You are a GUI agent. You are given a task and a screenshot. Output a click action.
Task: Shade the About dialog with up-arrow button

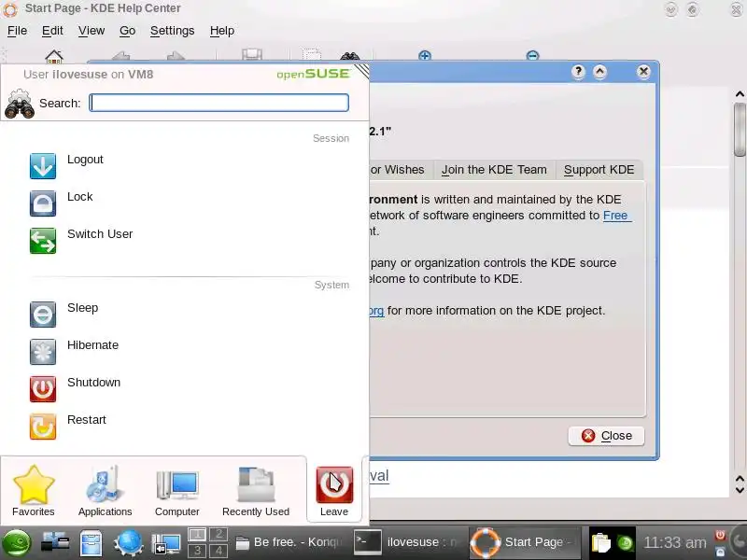click(x=599, y=72)
